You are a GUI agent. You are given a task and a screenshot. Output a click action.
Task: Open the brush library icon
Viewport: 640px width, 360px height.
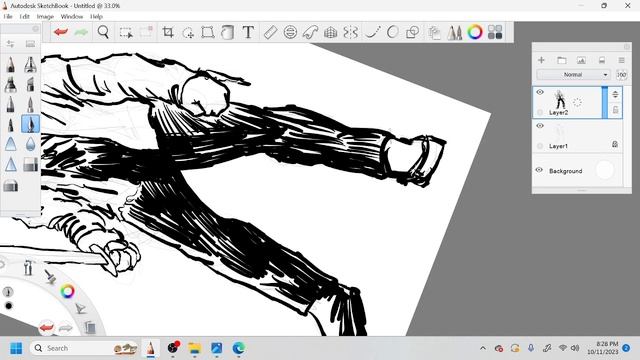30,44
